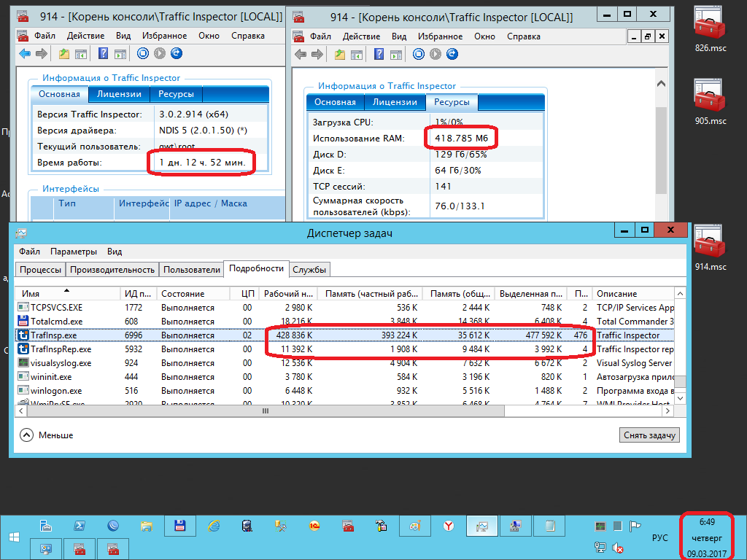Open the Избранное menu in the left console
The width and height of the screenshot is (747, 560).
click(164, 36)
